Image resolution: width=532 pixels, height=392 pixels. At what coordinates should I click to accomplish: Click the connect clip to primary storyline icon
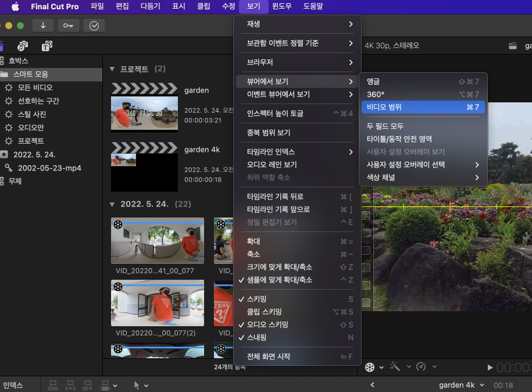[53, 385]
